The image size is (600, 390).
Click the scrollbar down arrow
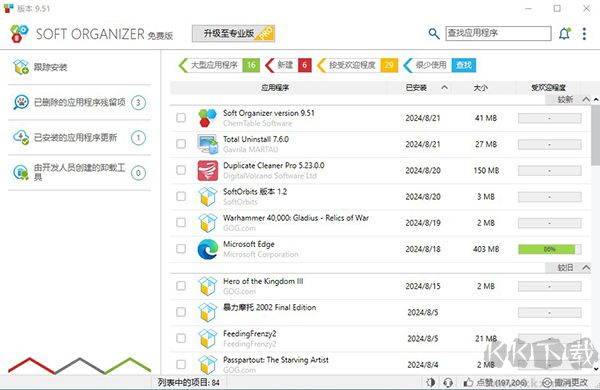596,369
